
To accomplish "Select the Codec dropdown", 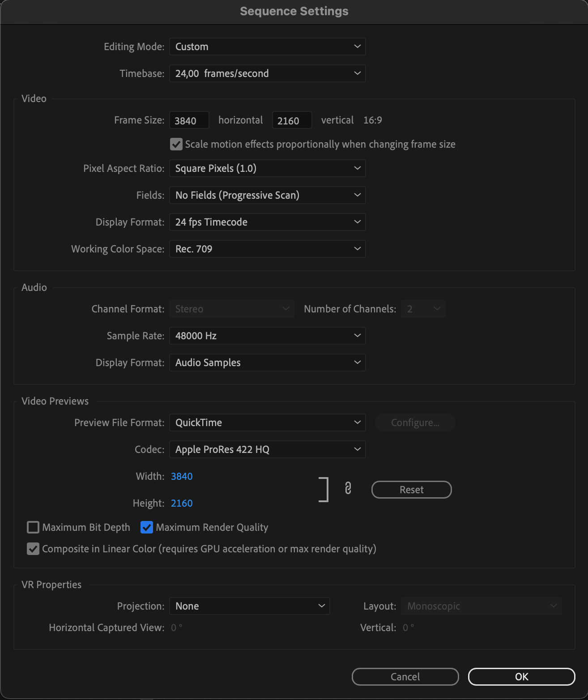I will coord(267,449).
